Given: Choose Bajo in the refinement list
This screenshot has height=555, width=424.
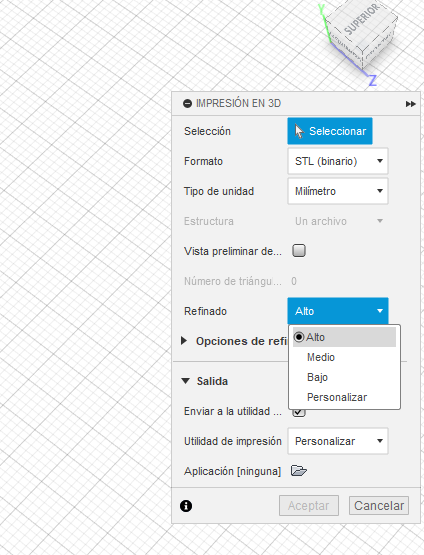Looking at the screenshot, I should (x=344, y=377).
